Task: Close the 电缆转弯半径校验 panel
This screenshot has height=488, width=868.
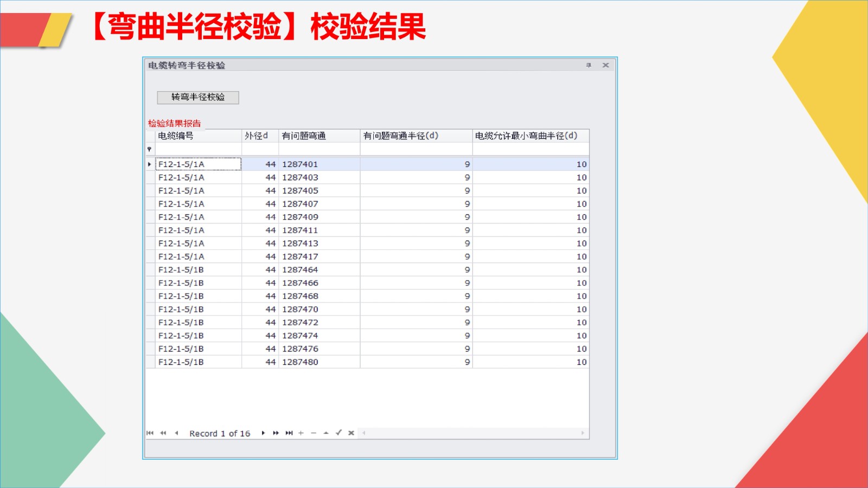Action: [605, 65]
